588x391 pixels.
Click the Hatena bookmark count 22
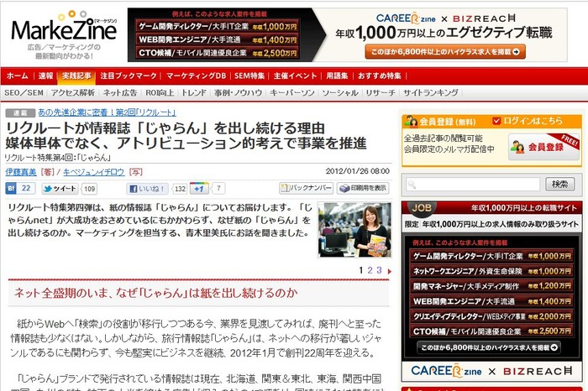tap(26, 189)
